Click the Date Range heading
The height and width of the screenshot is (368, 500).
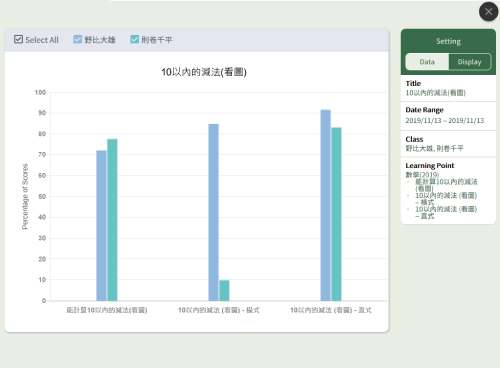[x=424, y=110]
